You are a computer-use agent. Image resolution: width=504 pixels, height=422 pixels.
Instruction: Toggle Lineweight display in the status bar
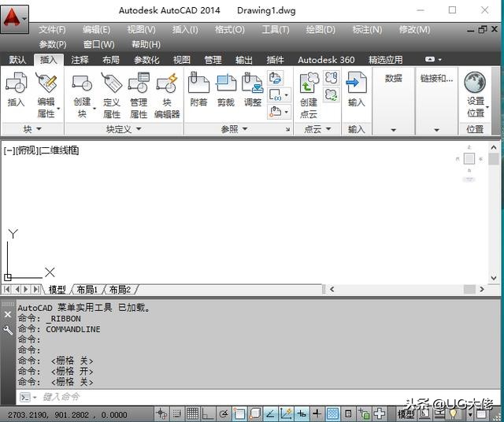coord(317,413)
